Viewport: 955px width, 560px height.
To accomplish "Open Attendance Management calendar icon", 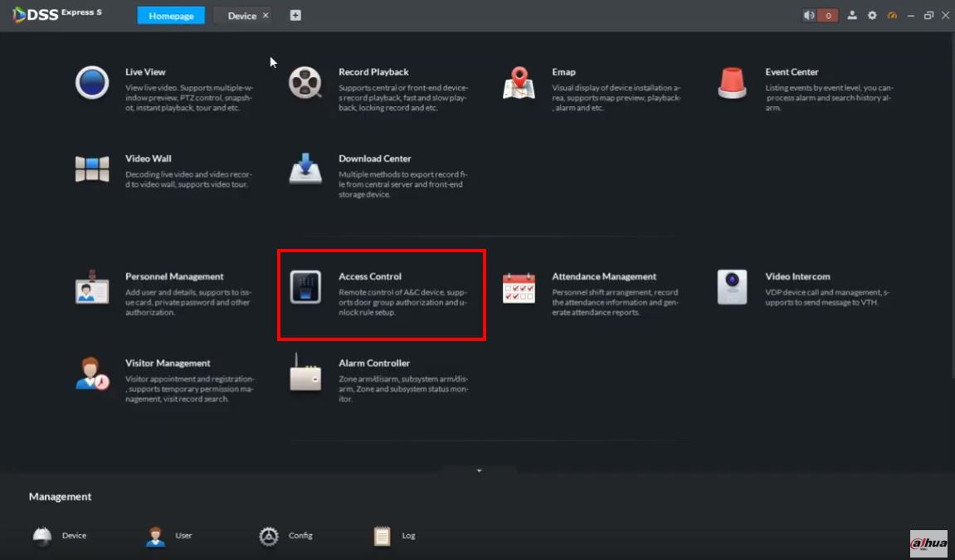I will tap(519, 287).
